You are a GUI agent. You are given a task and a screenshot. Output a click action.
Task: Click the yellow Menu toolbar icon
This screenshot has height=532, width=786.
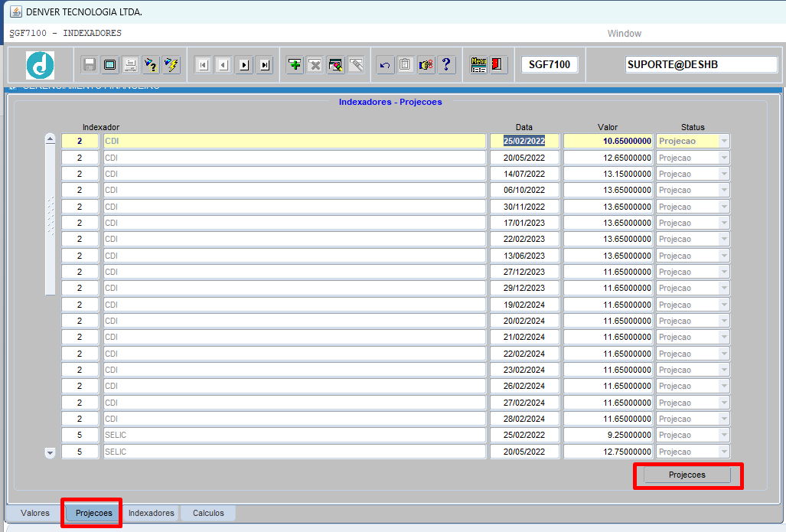click(478, 65)
